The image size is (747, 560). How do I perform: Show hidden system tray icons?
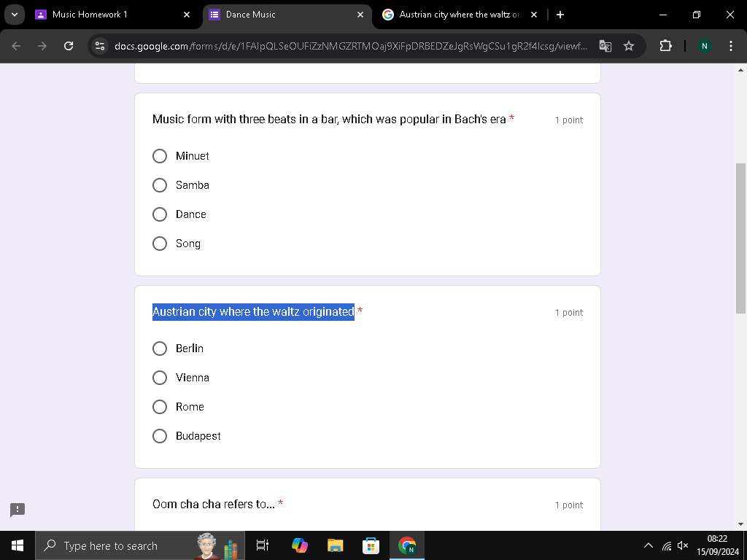pyautogui.click(x=649, y=545)
